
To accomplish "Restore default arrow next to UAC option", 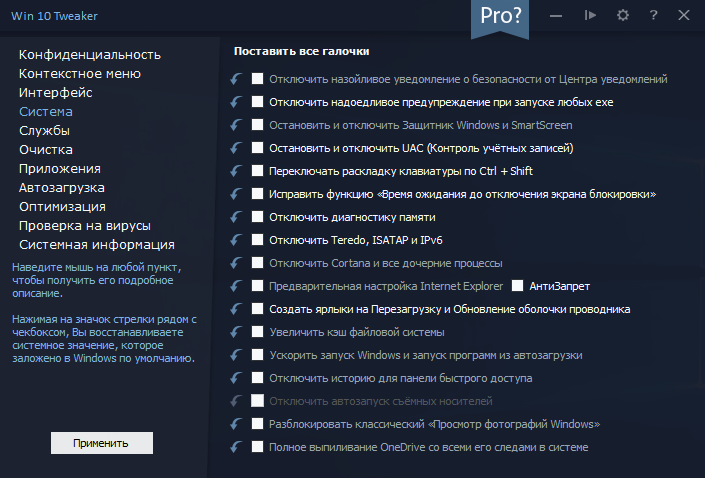I will click(x=236, y=148).
